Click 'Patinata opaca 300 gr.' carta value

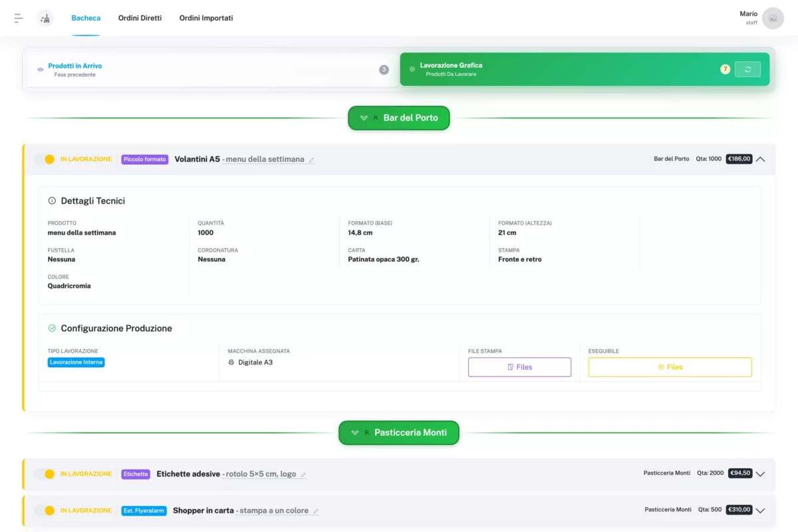click(x=384, y=259)
